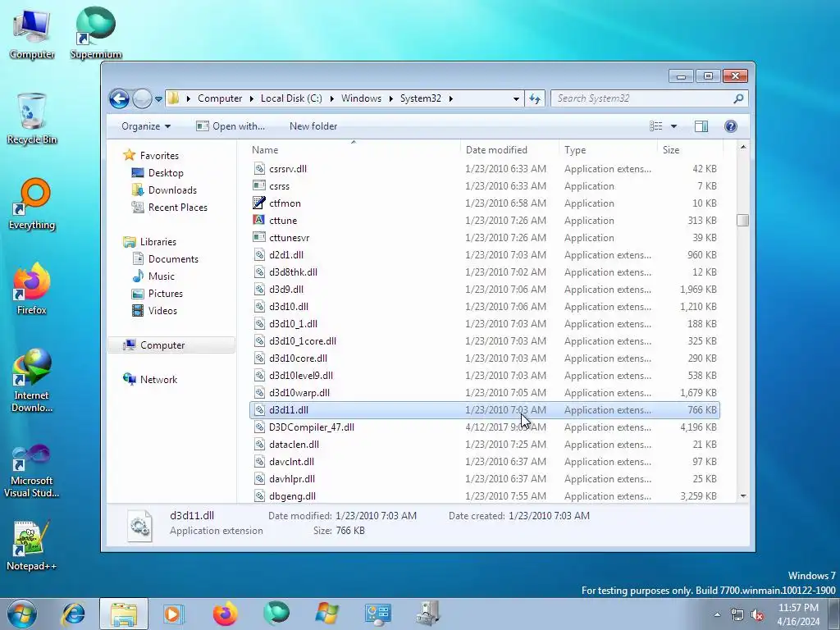Click the Open with... toolbar button
This screenshot has height=630, width=840.
231,126
